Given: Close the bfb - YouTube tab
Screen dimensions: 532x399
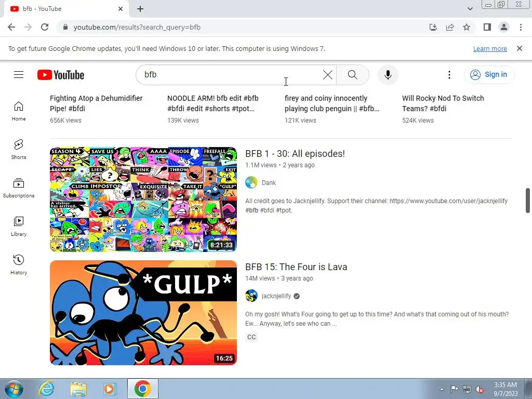Looking at the screenshot, I should coord(121,9).
